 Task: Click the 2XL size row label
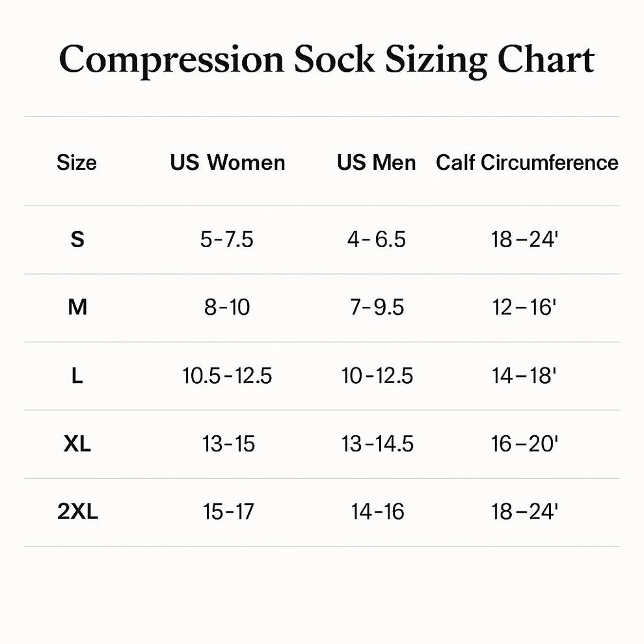tap(77, 512)
